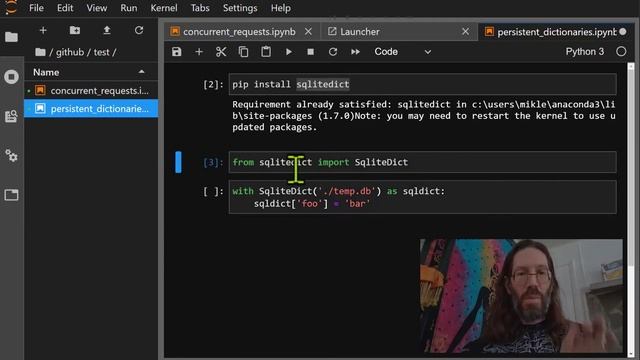Click the blue cell collapse bar
This screenshot has height=360, width=640.
click(x=178, y=162)
